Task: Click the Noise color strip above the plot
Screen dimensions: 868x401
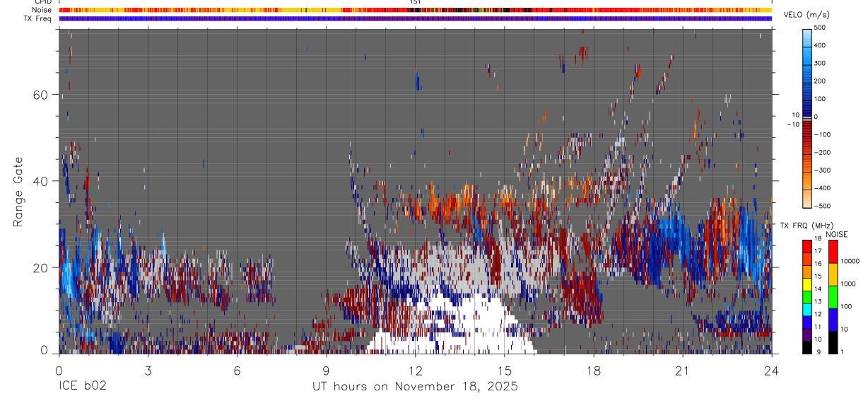Action: click(x=416, y=10)
